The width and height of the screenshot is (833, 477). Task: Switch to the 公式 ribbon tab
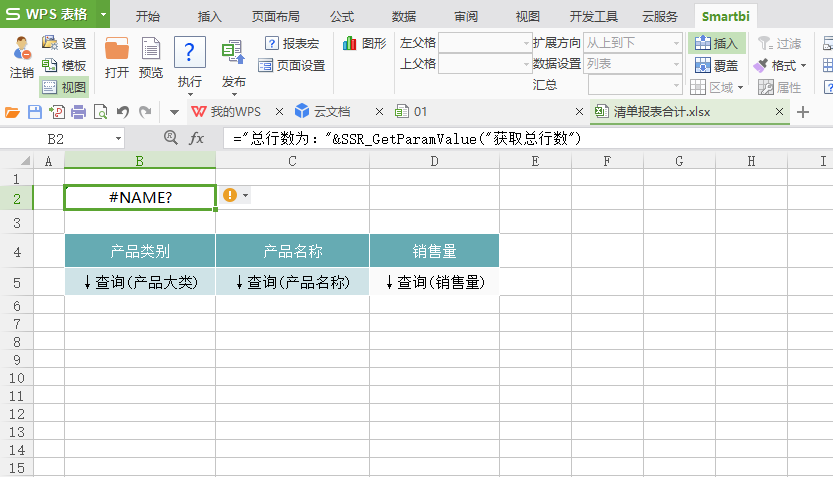pyautogui.click(x=342, y=16)
